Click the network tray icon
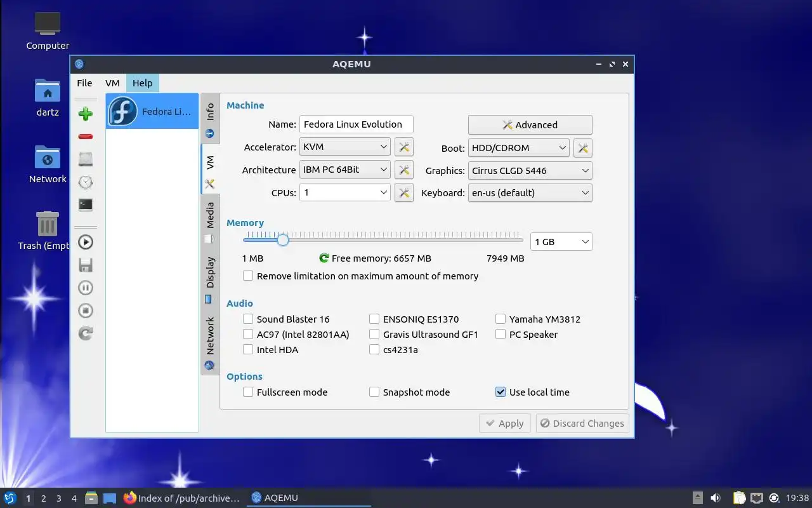812x508 pixels. click(757, 498)
